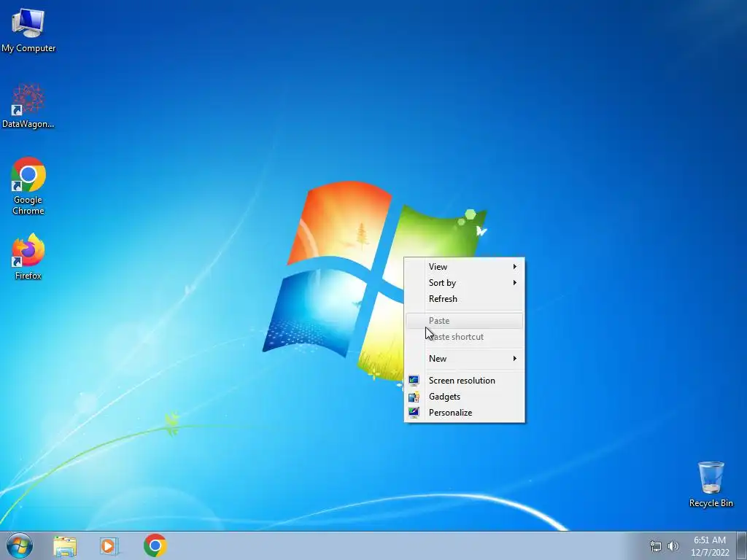The width and height of the screenshot is (747, 560).
Task: Open the taskbar clock and date
Action: (710, 546)
